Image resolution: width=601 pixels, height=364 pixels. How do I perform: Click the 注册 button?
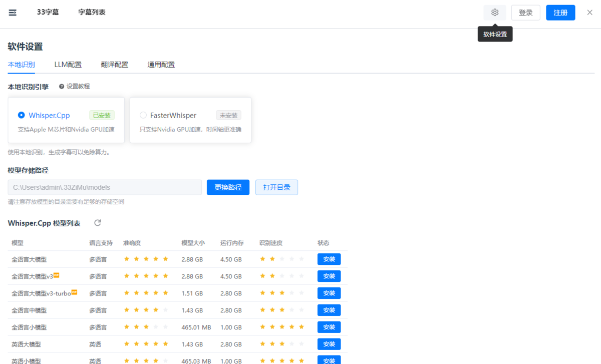(560, 13)
